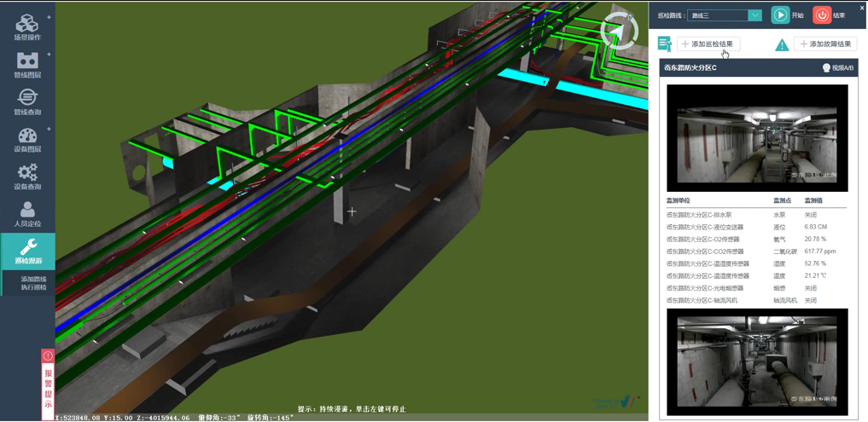Open 设备查询 device query gears icon
This screenshot has height=422, width=868.
pos(27,173)
